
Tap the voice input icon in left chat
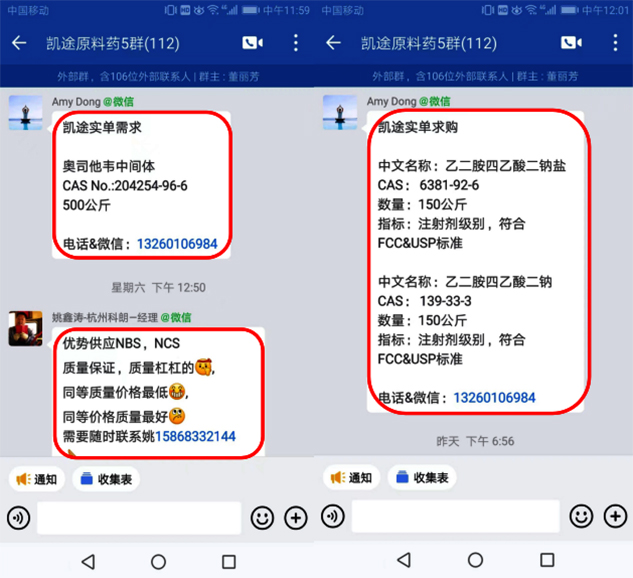pyautogui.click(x=19, y=518)
